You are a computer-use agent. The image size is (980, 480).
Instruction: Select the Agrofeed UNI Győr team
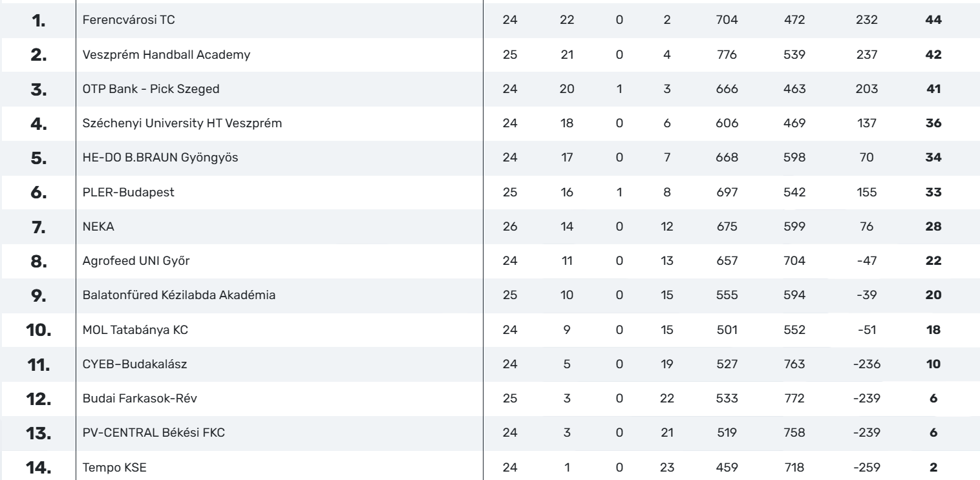click(x=127, y=261)
